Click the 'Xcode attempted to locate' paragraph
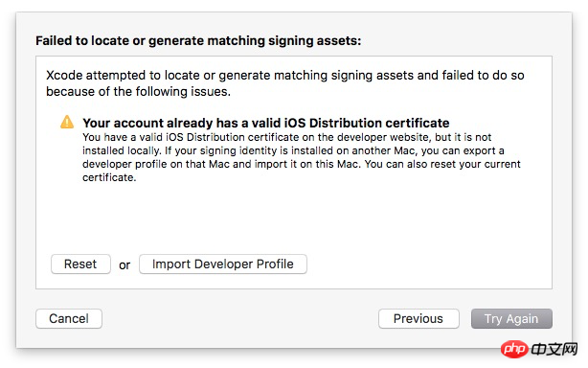Image resolution: width=588 pixels, height=368 pixels. click(285, 83)
